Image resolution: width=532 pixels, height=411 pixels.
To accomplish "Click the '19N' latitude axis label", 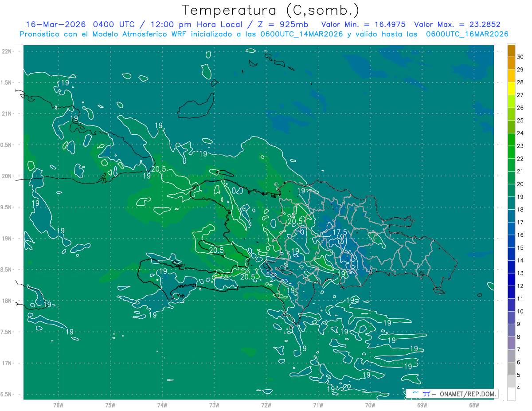I will click(8, 239).
